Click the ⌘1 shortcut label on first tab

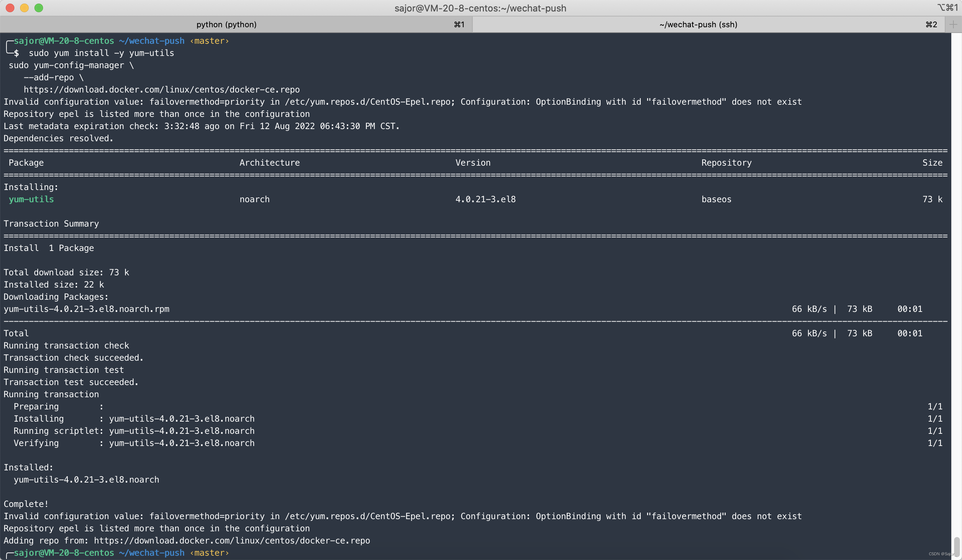pyautogui.click(x=459, y=24)
